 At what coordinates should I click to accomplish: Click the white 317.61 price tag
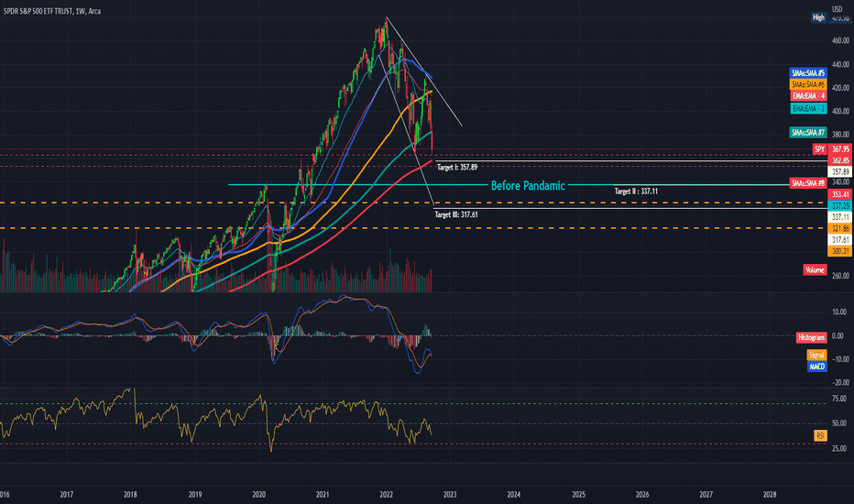840,240
